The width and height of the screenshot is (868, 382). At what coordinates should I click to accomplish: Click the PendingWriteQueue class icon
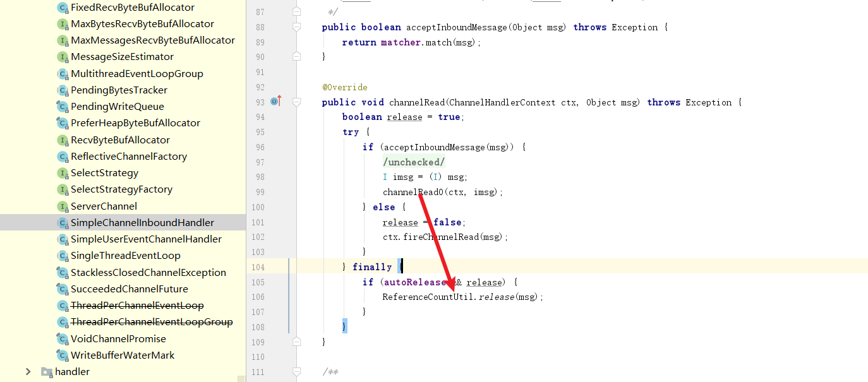pyautogui.click(x=63, y=107)
